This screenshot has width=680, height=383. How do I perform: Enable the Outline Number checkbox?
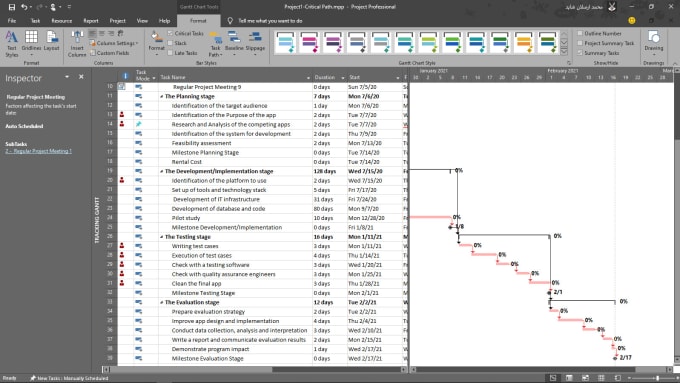point(580,33)
